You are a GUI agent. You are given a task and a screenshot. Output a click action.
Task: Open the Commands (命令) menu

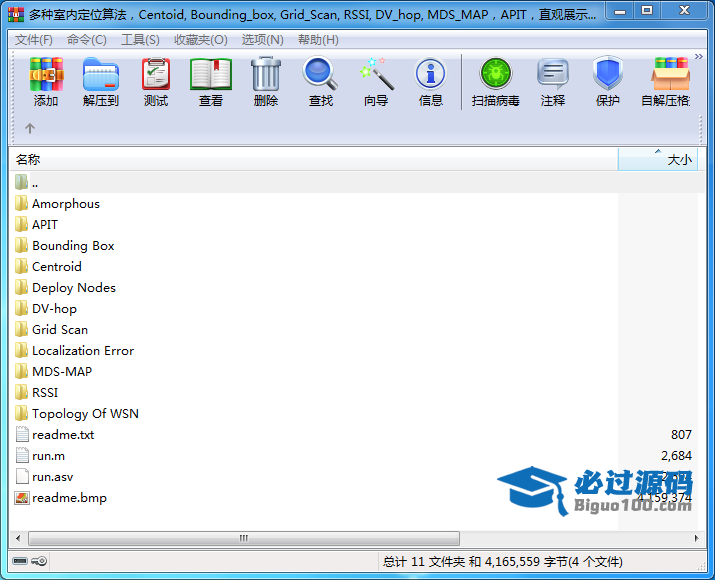point(87,40)
